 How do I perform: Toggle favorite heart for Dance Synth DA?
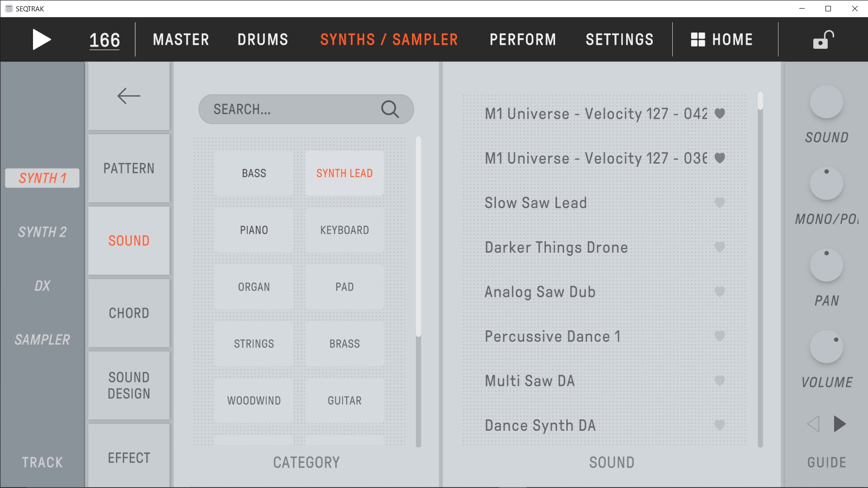(719, 425)
